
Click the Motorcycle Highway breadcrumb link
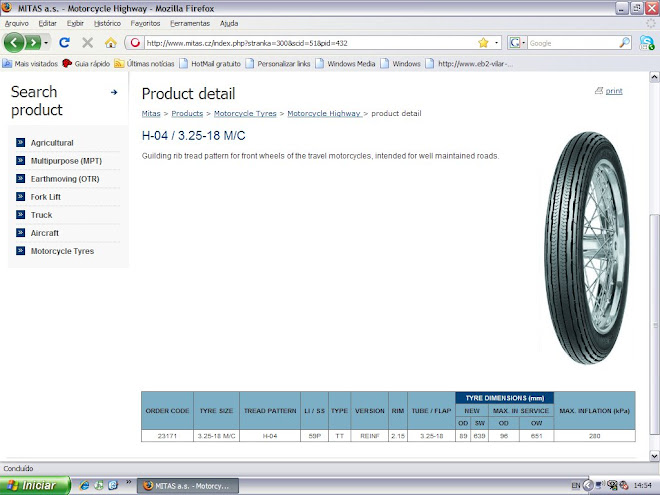pyautogui.click(x=324, y=114)
